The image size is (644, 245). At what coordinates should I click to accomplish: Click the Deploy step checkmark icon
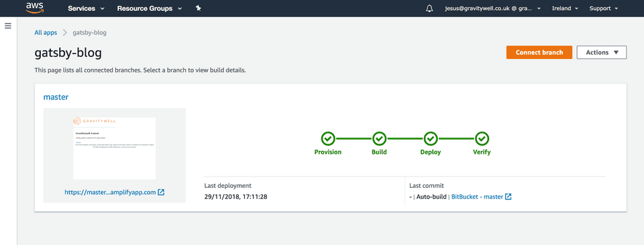pos(431,139)
